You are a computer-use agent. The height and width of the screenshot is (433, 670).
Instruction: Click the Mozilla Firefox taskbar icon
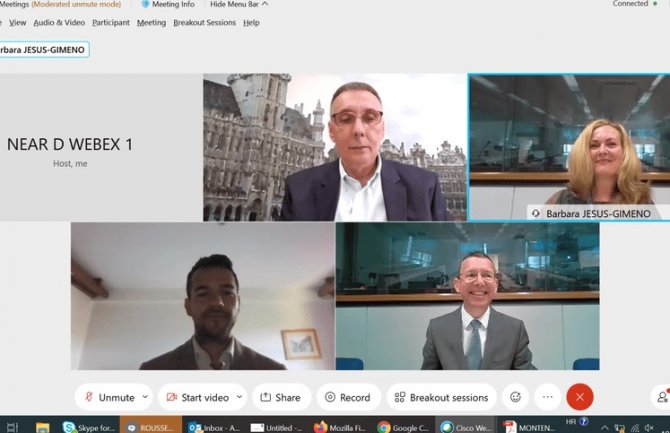(334, 426)
